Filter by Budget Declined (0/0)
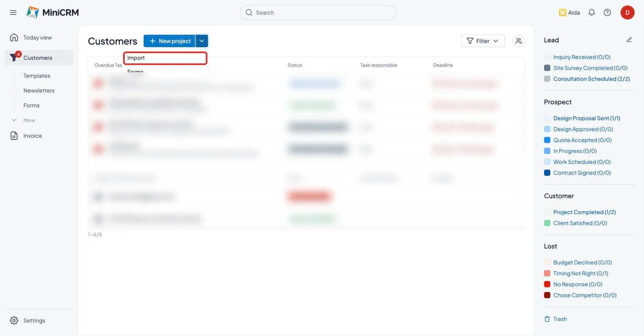This screenshot has width=644, height=336. pyautogui.click(x=583, y=262)
